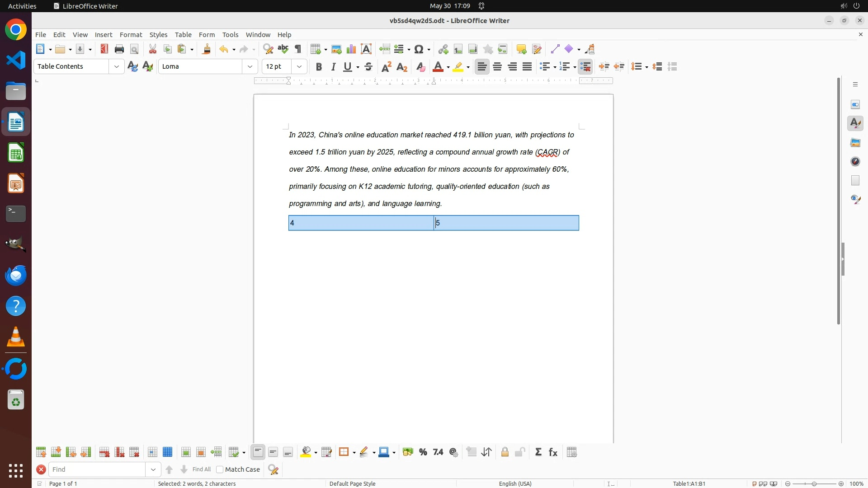Click the Insert Image icon
Image resolution: width=868 pixels, height=488 pixels.
336,49
